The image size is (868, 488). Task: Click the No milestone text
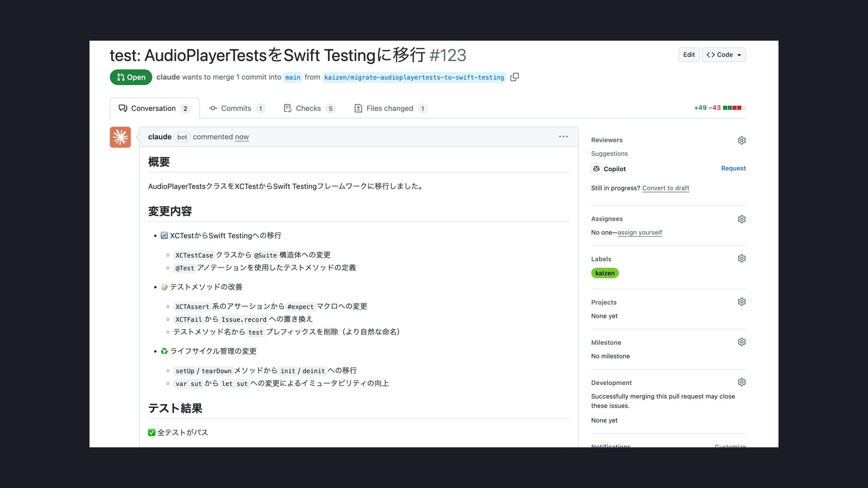[610, 356]
